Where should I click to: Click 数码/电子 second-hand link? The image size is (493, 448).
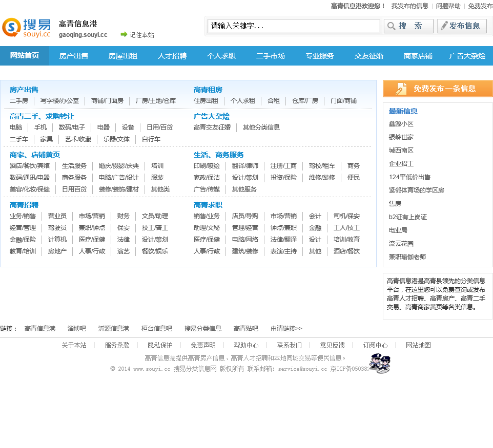tap(72, 127)
